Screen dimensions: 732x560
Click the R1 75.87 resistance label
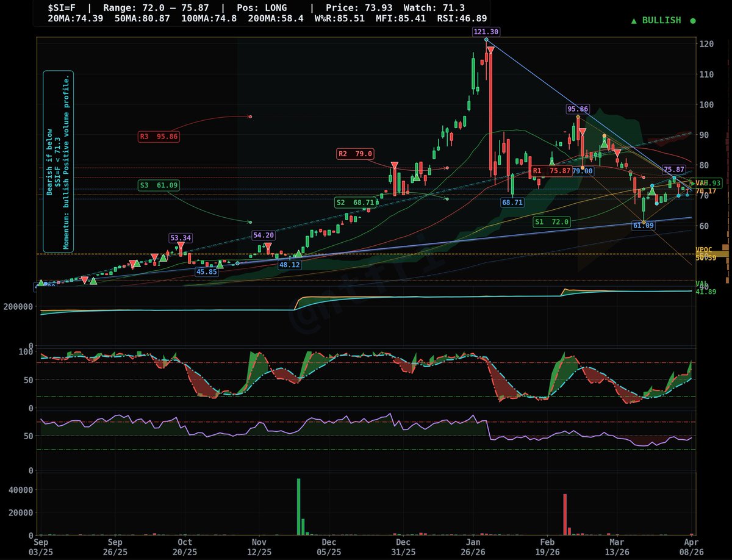point(552,171)
